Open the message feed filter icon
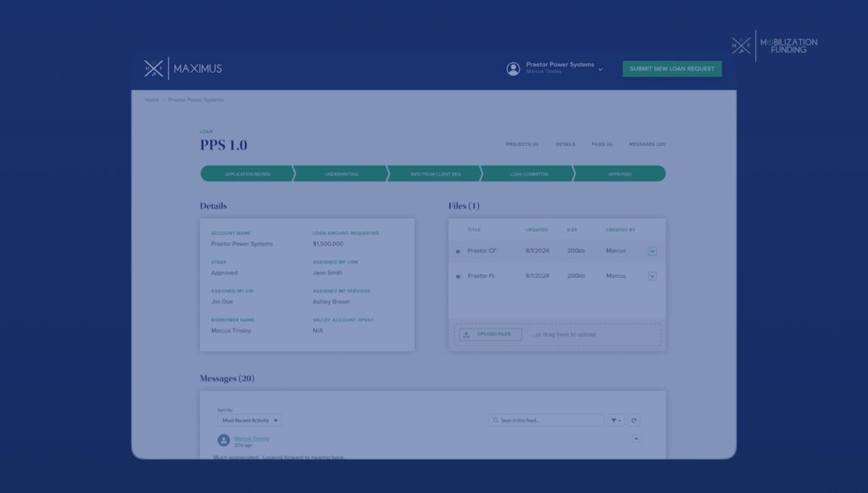868x493 pixels. (615, 420)
